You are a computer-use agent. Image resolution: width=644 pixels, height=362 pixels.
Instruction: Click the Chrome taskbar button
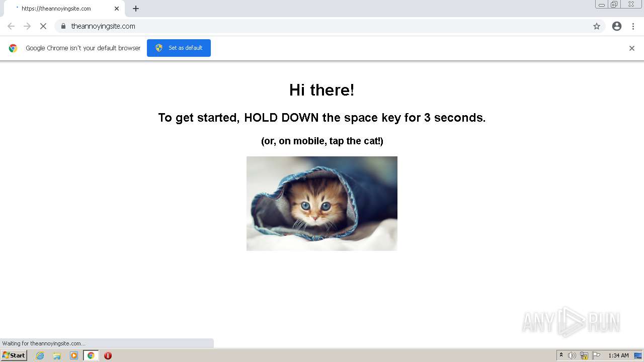(91, 355)
